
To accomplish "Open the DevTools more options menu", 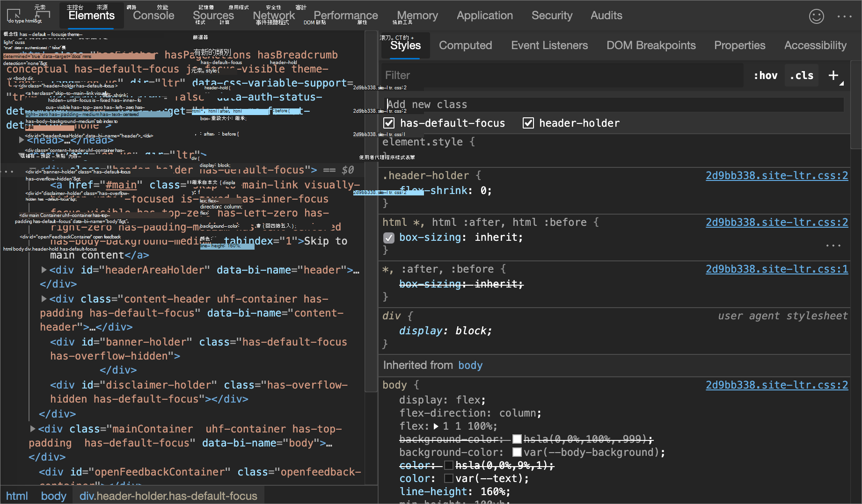I will coord(844,16).
